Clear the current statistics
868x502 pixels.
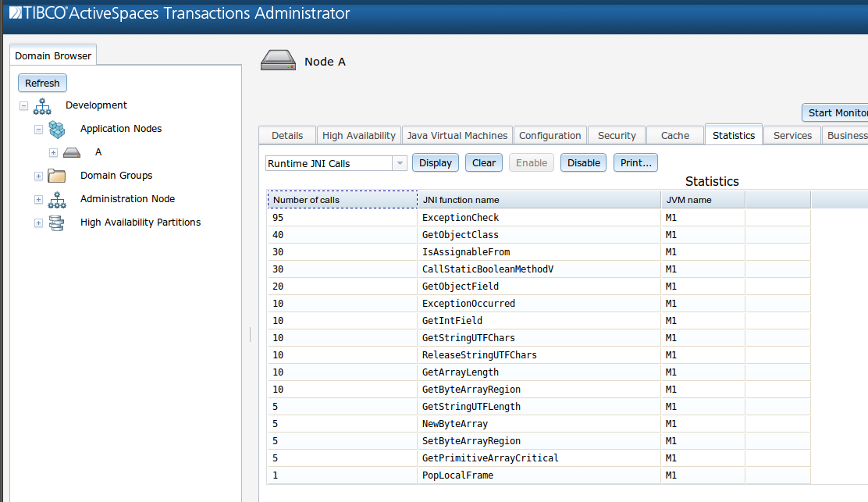pyautogui.click(x=483, y=162)
